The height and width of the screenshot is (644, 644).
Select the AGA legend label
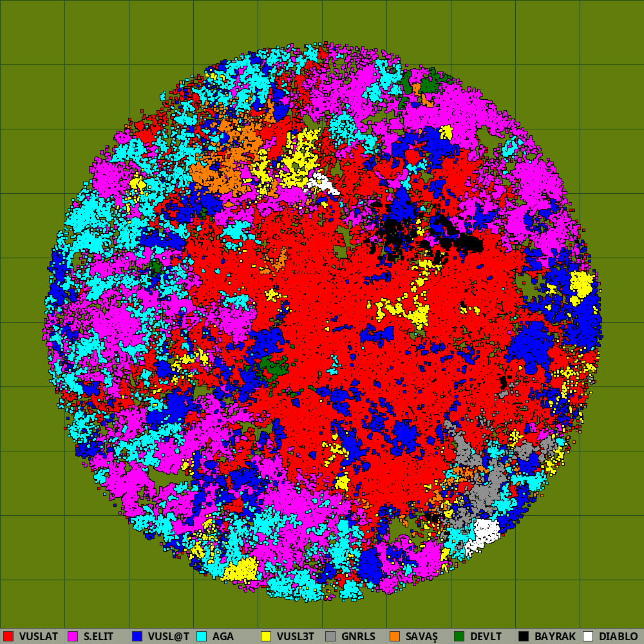coord(223,637)
